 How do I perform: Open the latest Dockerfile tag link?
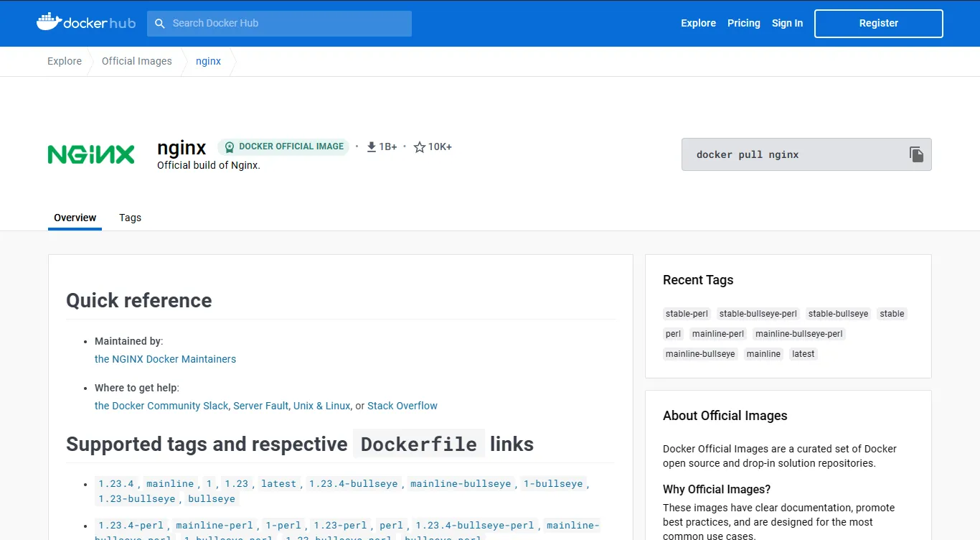pos(278,483)
